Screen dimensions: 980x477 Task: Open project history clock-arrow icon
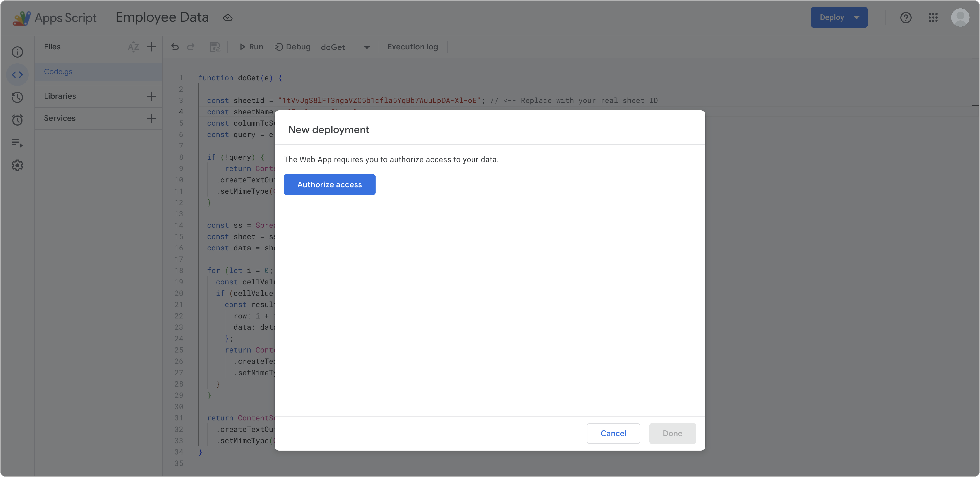point(17,97)
